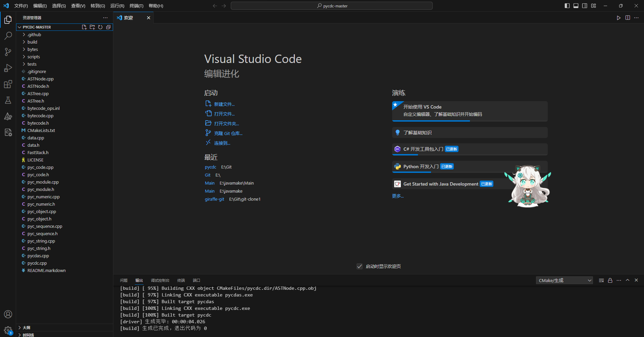
Task: Toggle primary sidebar visibility in title bar
Action: click(567, 6)
